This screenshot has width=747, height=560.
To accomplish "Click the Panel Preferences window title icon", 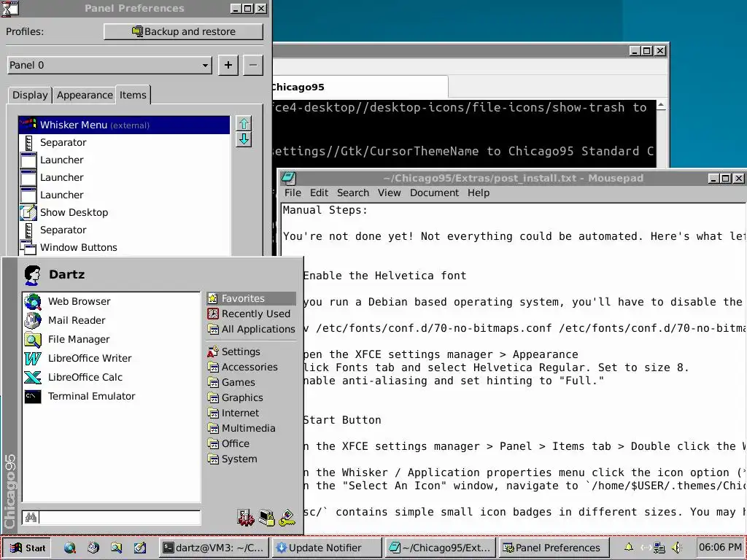I will (x=10, y=8).
